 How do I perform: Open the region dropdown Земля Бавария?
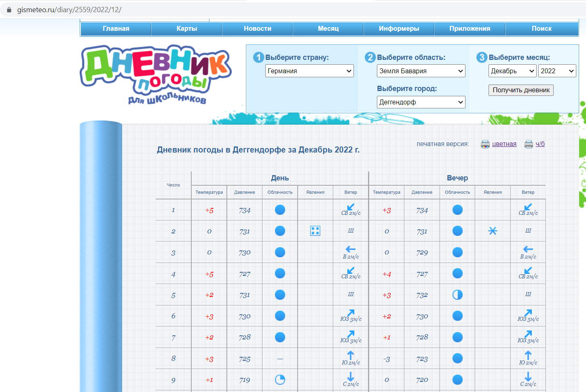[x=421, y=71]
